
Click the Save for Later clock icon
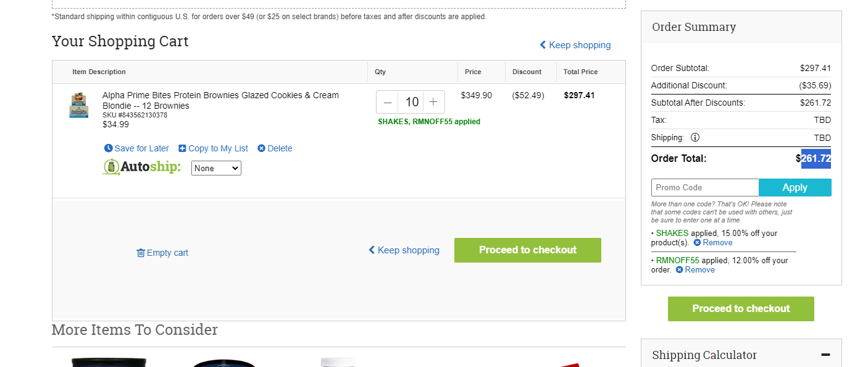(109, 148)
